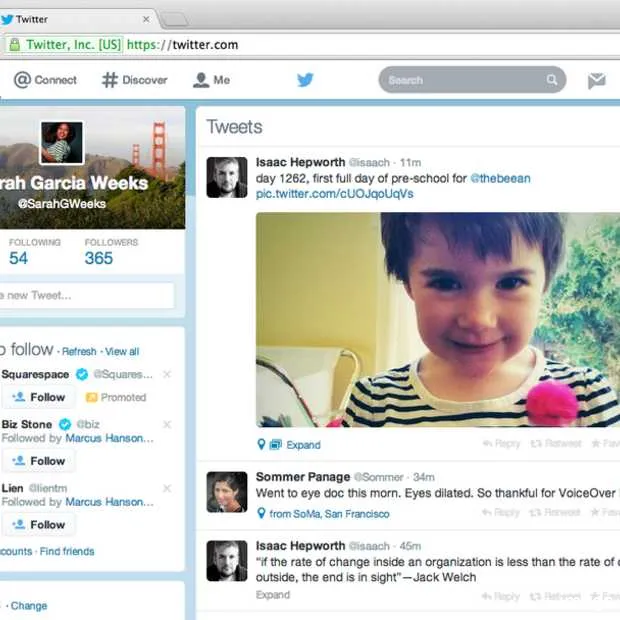The width and height of the screenshot is (620, 620).
Task: Retweet the Jack Welch quote tweet
Action: click(x=555, y=596)
